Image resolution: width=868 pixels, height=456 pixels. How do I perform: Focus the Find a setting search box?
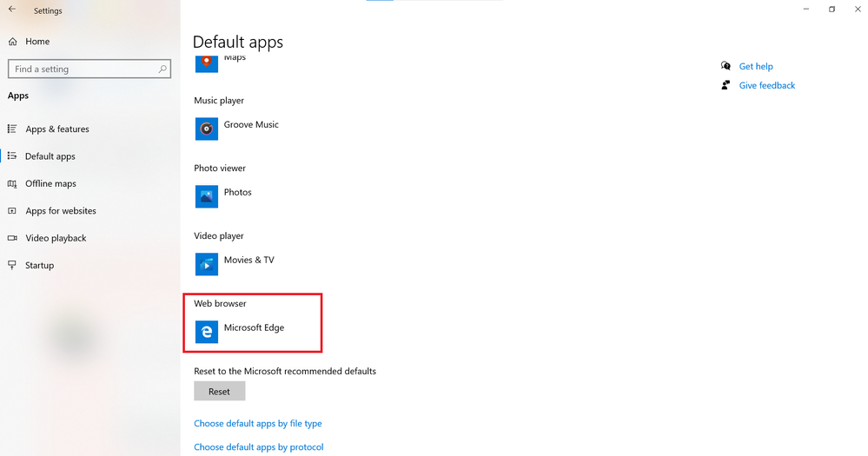[89, 69]
